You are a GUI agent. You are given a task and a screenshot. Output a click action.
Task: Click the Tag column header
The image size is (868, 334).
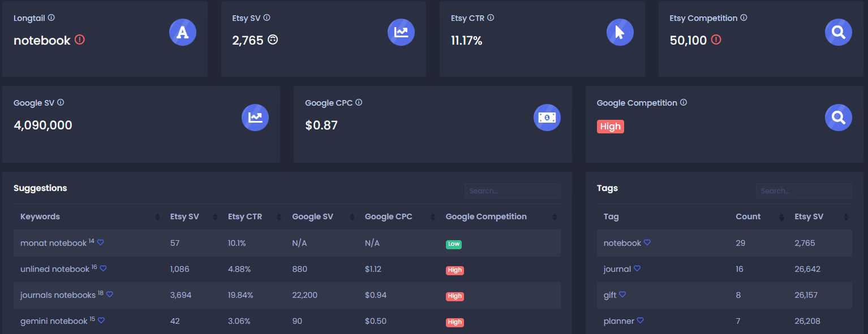pos(611,217)
